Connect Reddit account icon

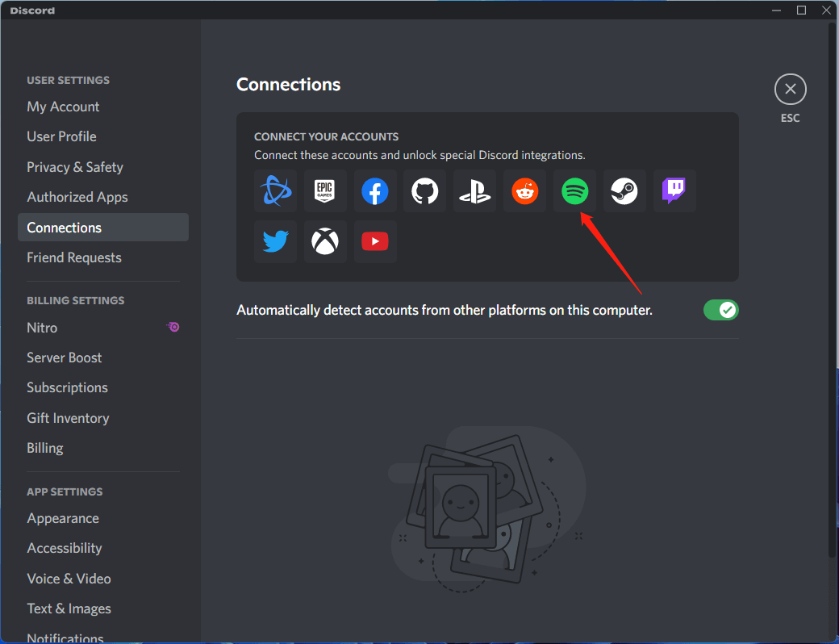(525, 191)
